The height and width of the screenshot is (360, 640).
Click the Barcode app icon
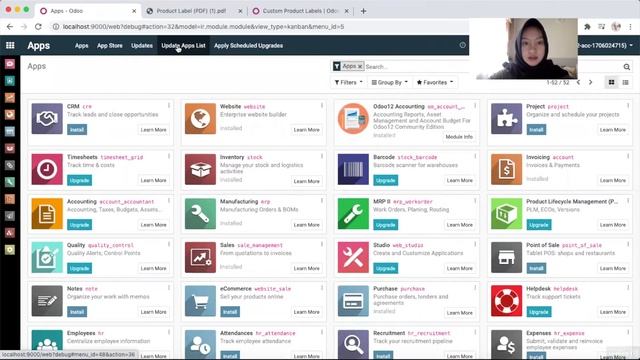(353, 169)
